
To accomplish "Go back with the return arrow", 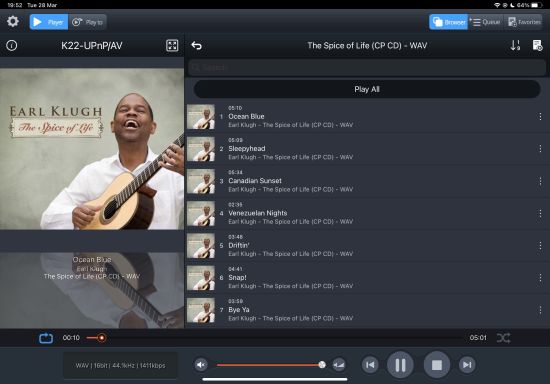I will pos(196,46).
